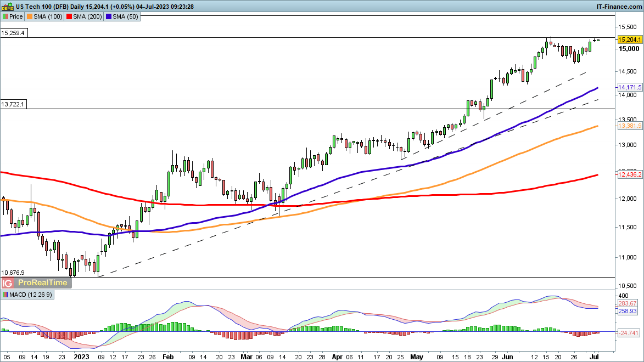Click the 15,500 price axis label

point(628,27)
